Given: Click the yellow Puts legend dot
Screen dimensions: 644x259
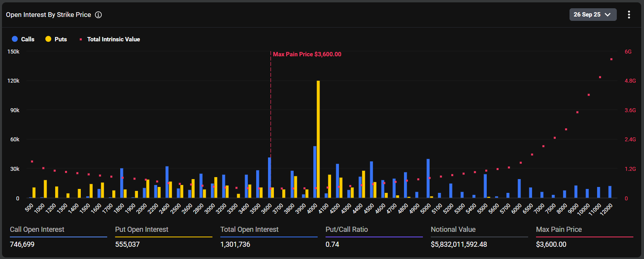Looking at the screenshot, I should click(x=48, y=39).
